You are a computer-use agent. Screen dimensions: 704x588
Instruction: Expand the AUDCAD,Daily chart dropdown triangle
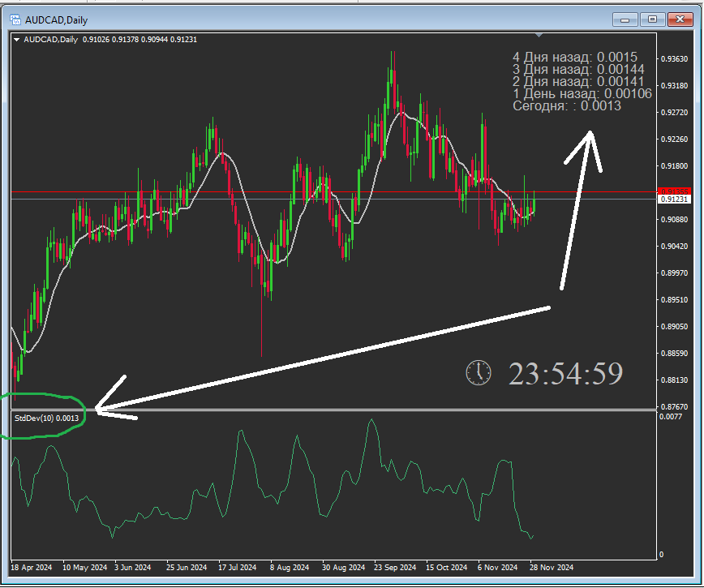pos(16,40)
